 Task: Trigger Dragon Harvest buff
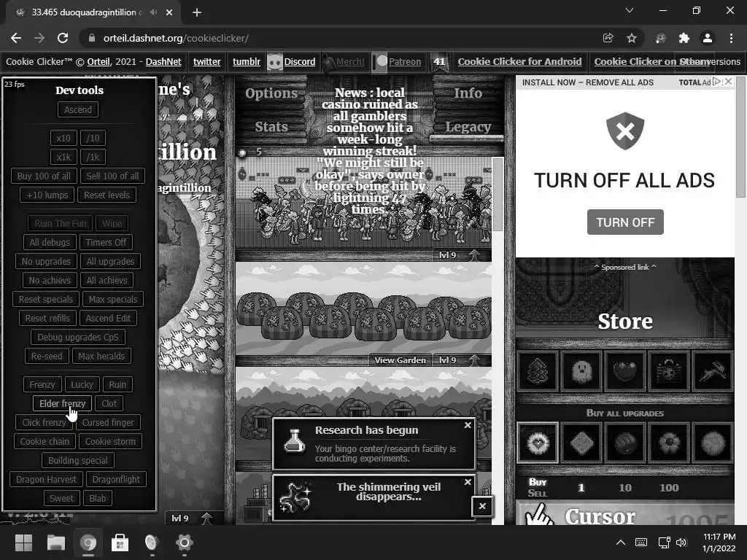pyautogui.click(x=46, y=480)
